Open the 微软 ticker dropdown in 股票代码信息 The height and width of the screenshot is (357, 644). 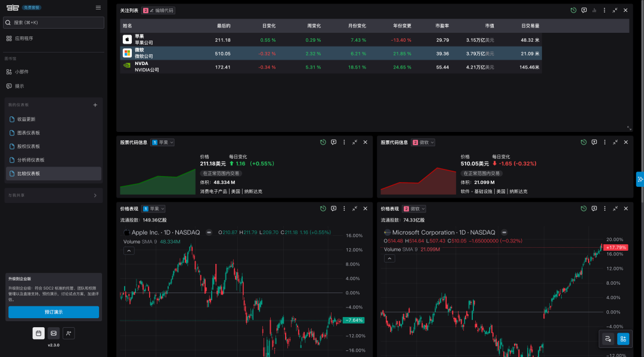(x=423, y=142)
